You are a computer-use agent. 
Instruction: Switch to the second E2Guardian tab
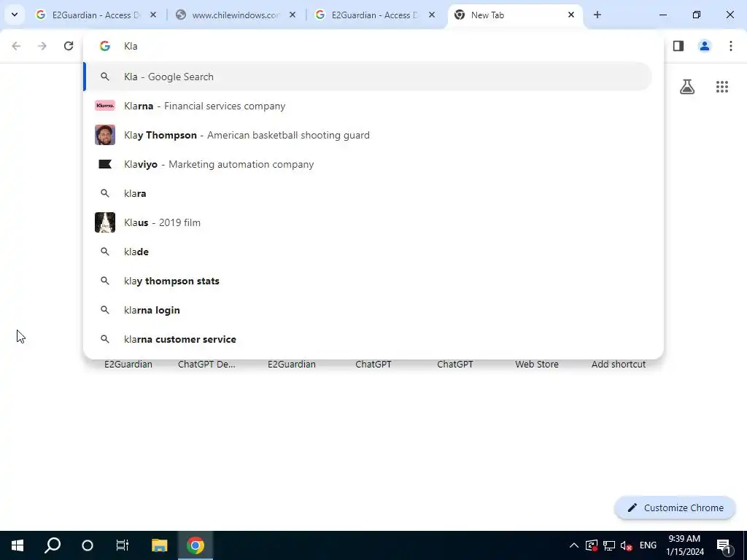coord(376,15)
